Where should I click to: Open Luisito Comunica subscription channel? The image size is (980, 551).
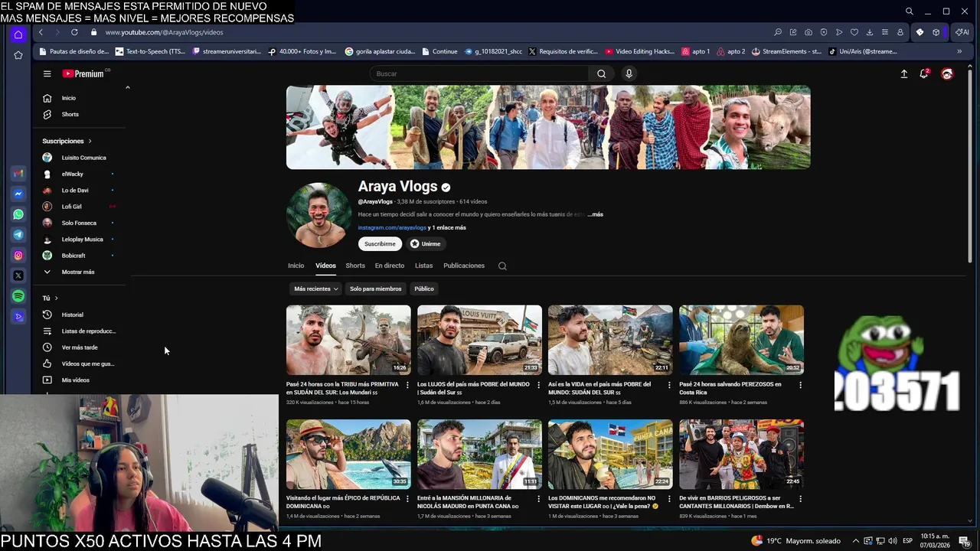(x=83, y=158)
